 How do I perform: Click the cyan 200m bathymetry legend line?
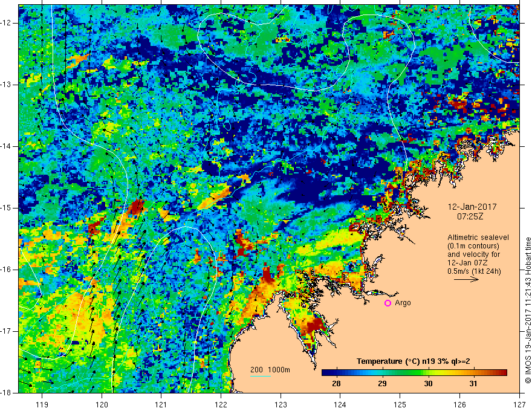[x=261, y=376]
